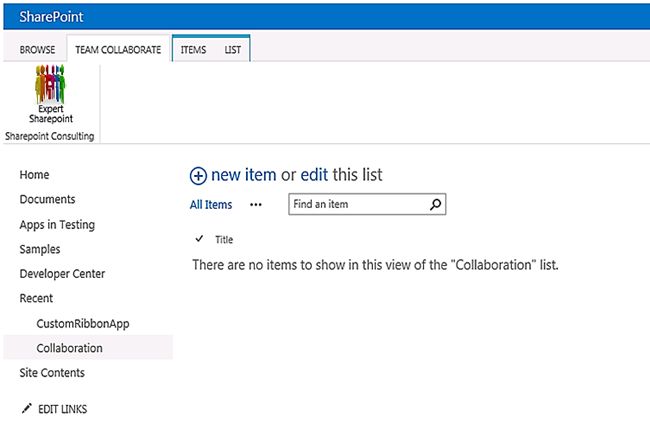Click the pencil icon beside Edit Links
The image size is (650, 431).
tap(26, 409)
